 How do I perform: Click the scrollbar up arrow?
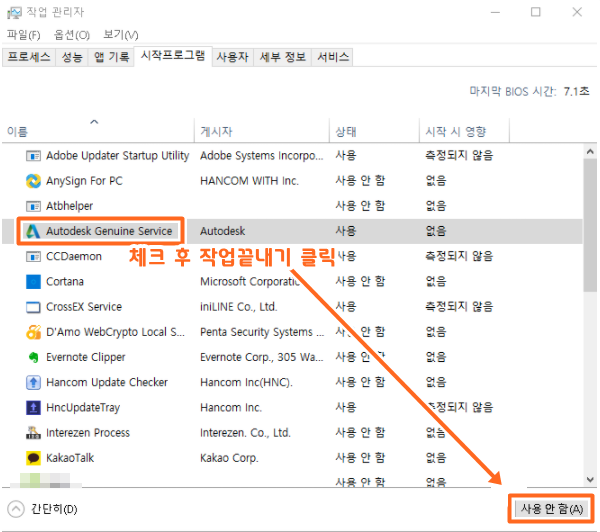click(590, 152)
